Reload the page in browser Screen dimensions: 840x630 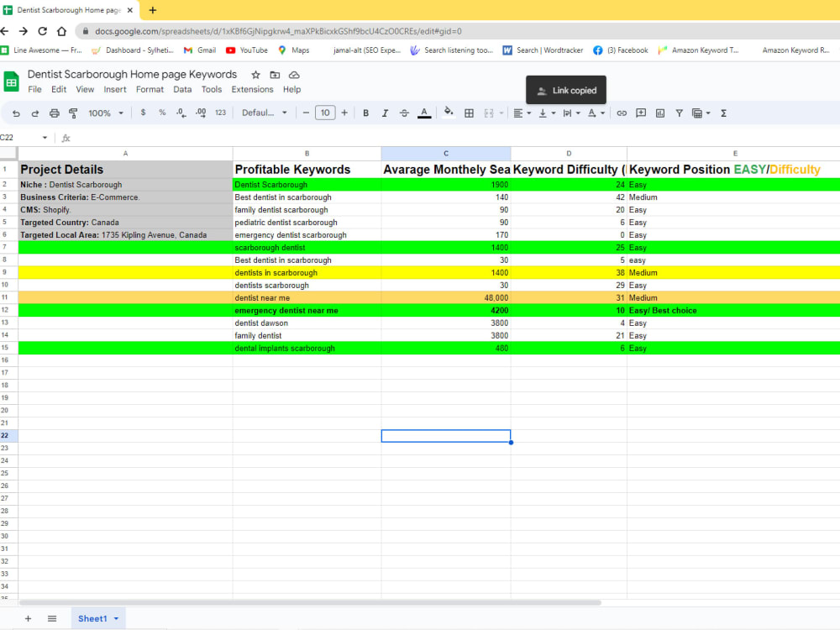tap(42, 31)
